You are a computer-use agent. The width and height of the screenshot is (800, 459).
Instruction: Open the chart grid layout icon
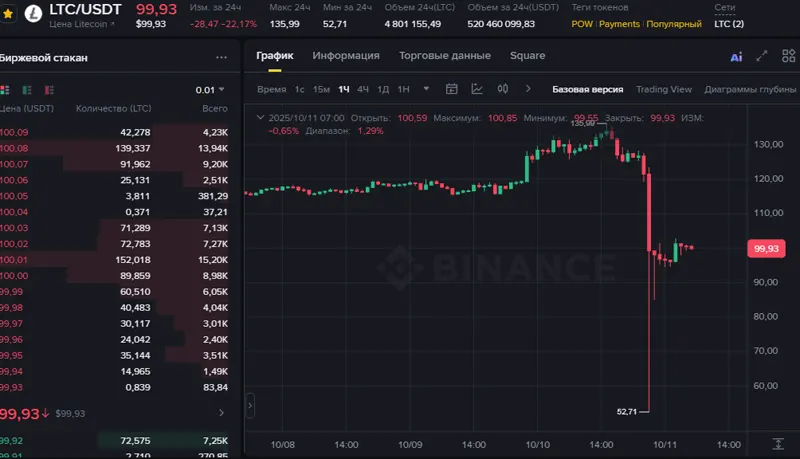(787, 57)
